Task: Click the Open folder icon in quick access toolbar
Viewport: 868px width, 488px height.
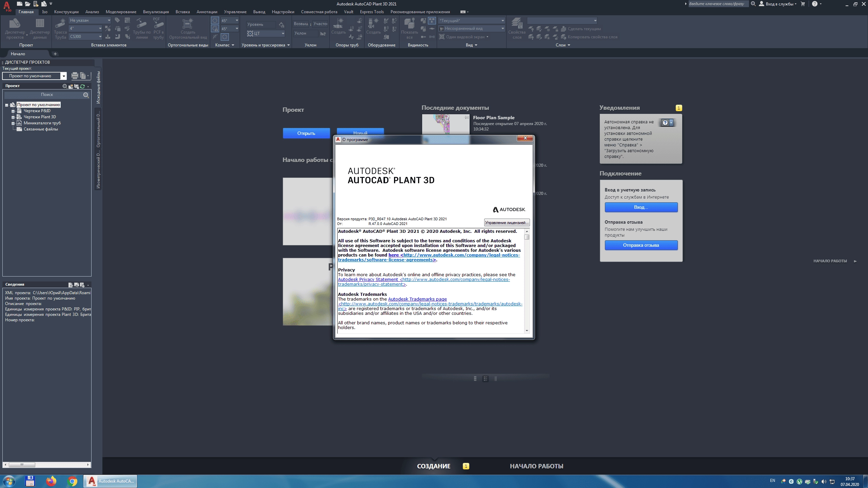Action: click(27, 4)
